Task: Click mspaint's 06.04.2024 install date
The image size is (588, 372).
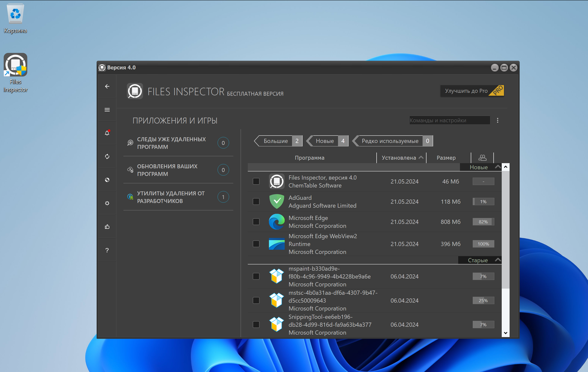Action: tap(405, 276)
